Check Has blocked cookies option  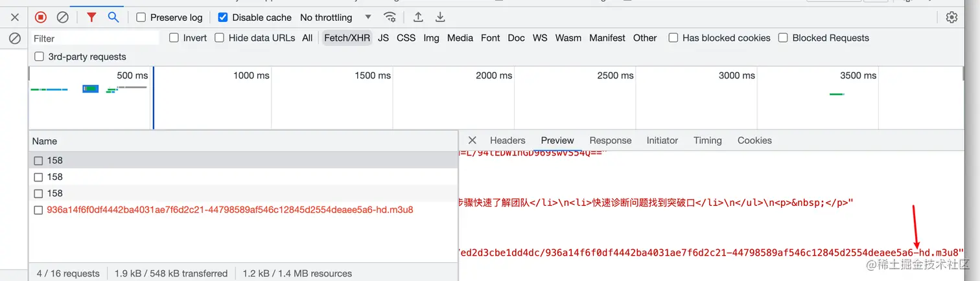point(673,38)
